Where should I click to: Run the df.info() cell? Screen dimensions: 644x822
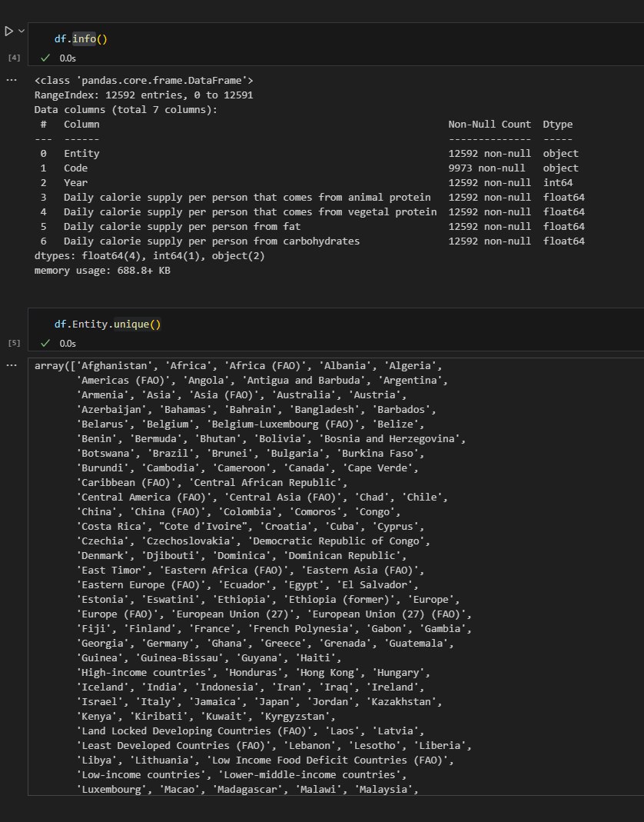(x=8, y=32)
